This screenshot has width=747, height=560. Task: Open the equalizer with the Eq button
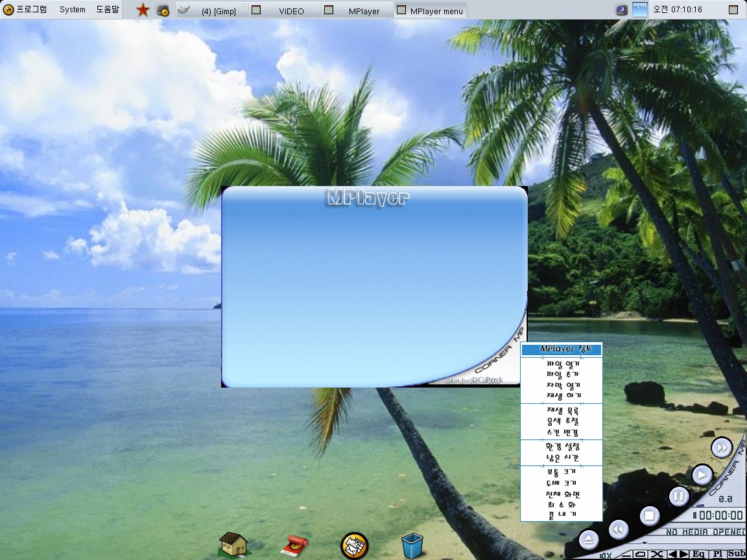point(698,554)
